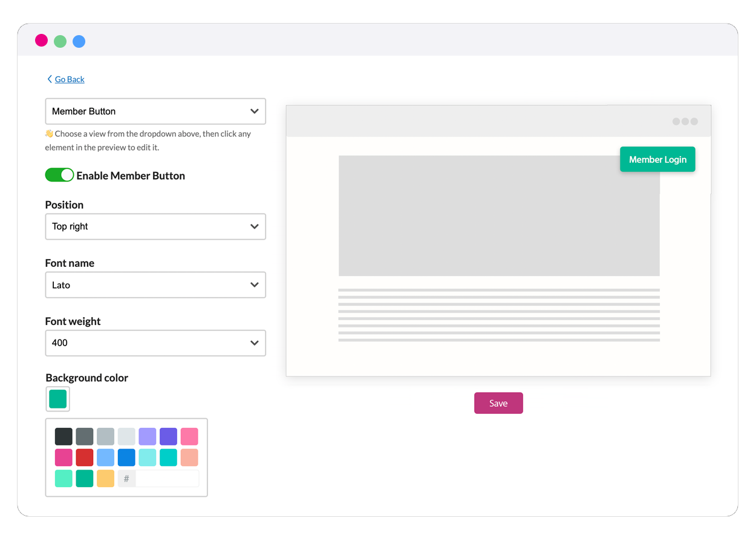Click the blue traffic light dot
756x538 pixels.
click(x=79, y=40)
